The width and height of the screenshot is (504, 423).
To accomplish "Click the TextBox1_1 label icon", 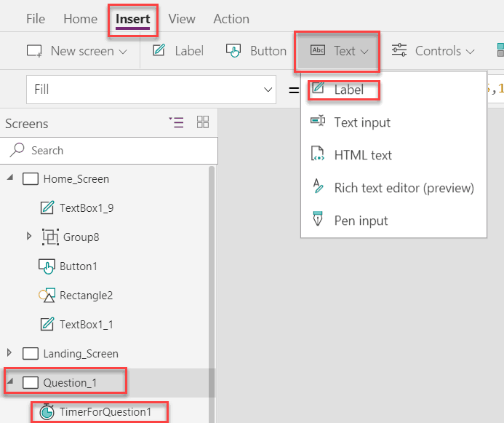I will click(47, 324).
